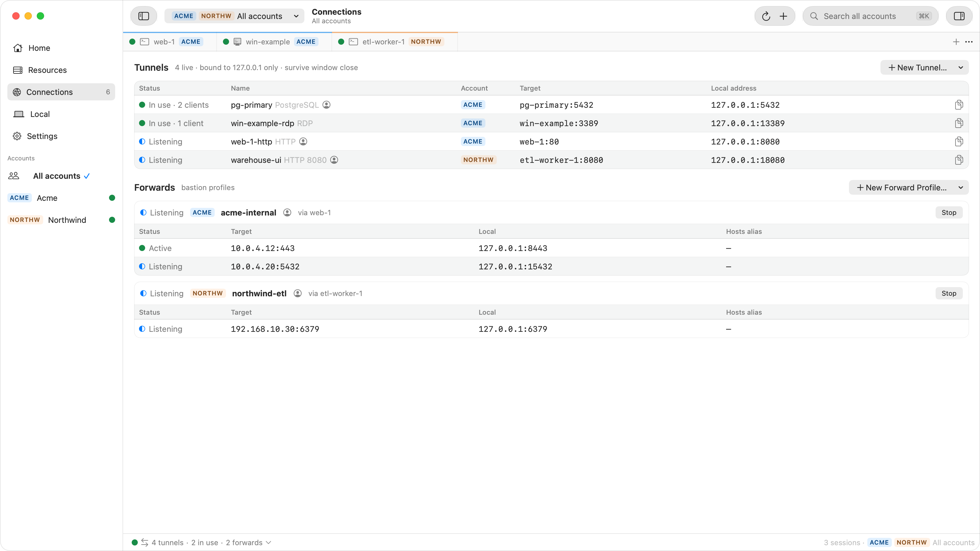
Task: Toggle the left sidebar panel button
Action: coord(143,16)
